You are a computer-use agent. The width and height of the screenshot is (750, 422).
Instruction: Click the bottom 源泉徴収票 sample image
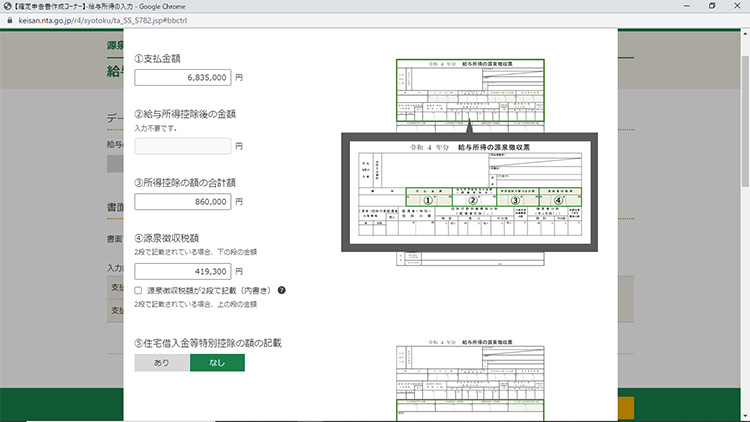coord(470,380)
